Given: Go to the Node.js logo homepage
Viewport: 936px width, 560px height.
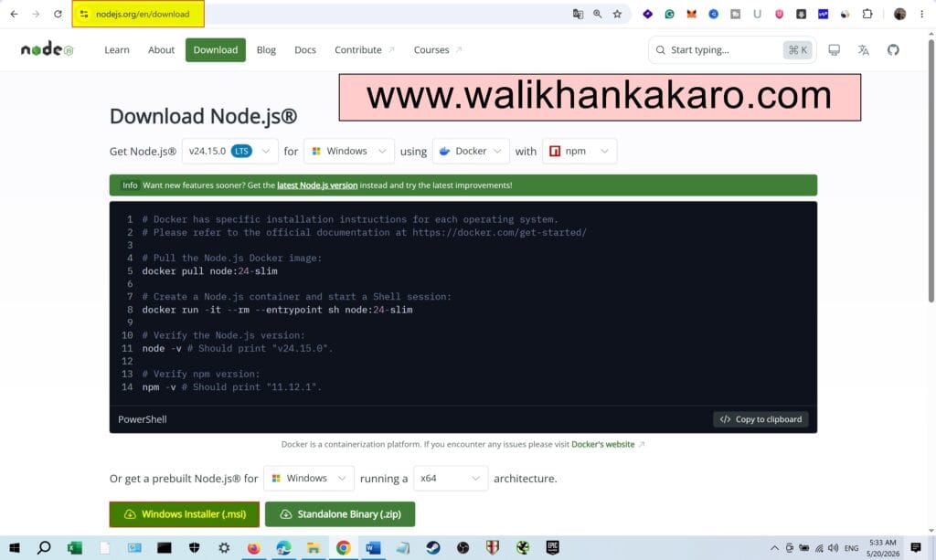Looking at the screenshot, I should [48, 49].
